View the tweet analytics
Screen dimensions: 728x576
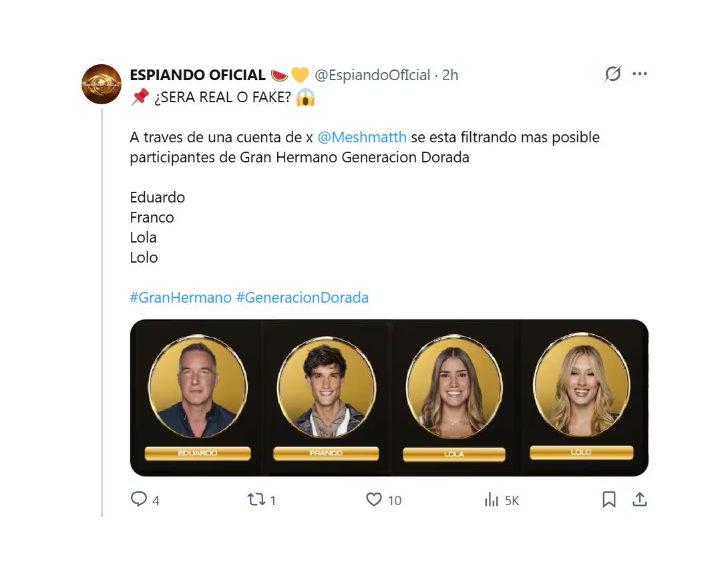click(x=492, y=499)
